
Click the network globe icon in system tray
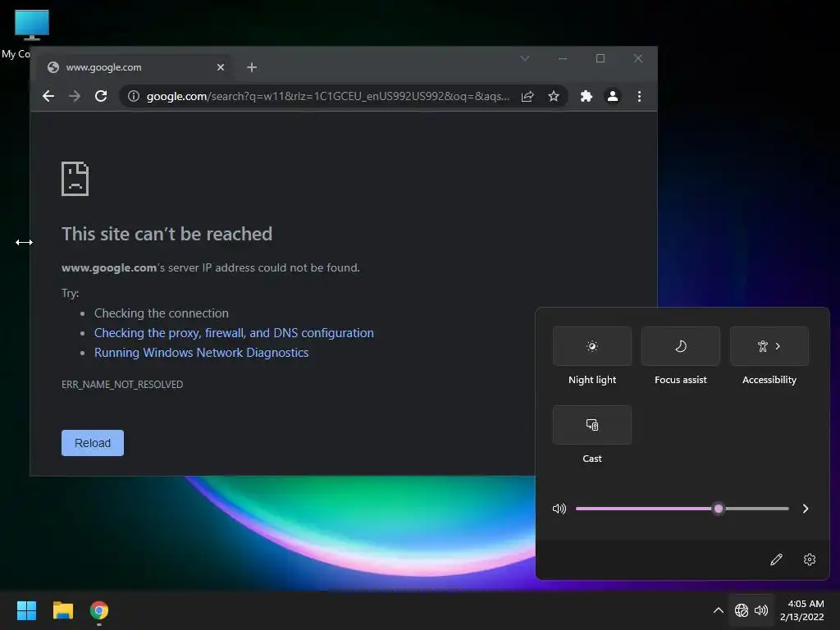click(742, 610)
